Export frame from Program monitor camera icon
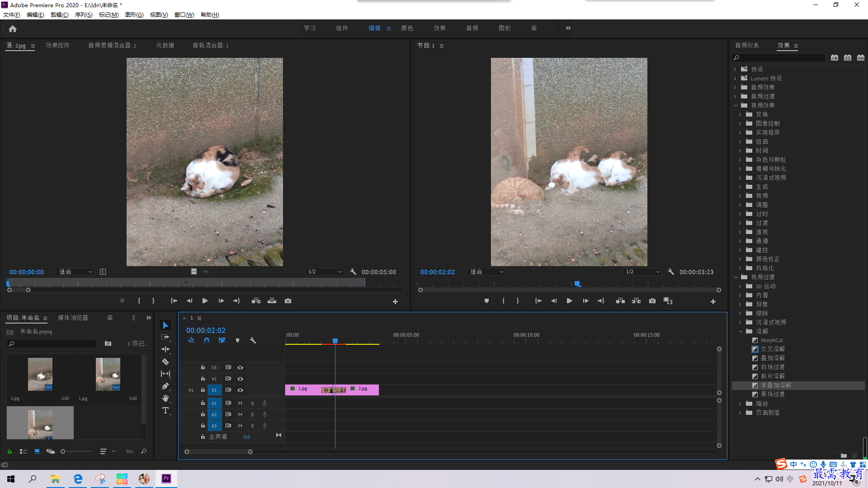Image resolution: width=868 pixels, height=488 pixels. [x=652, y=301]
